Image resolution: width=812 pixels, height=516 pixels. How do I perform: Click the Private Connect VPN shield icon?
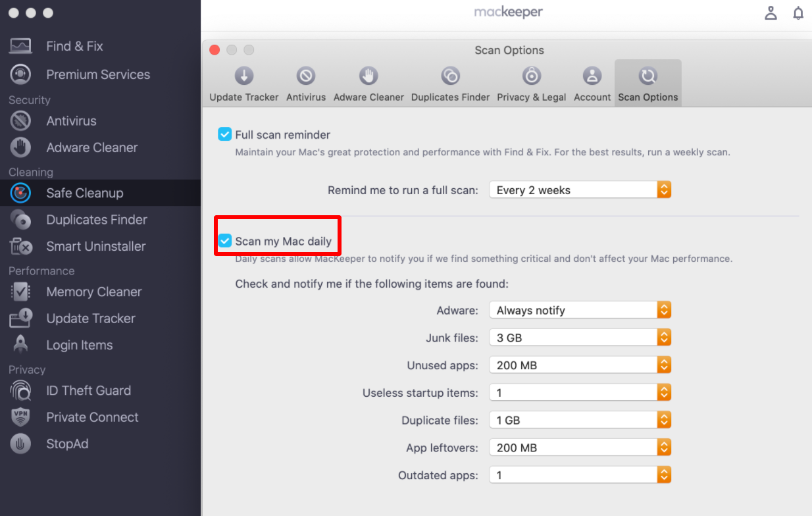(x=20, y=417)
